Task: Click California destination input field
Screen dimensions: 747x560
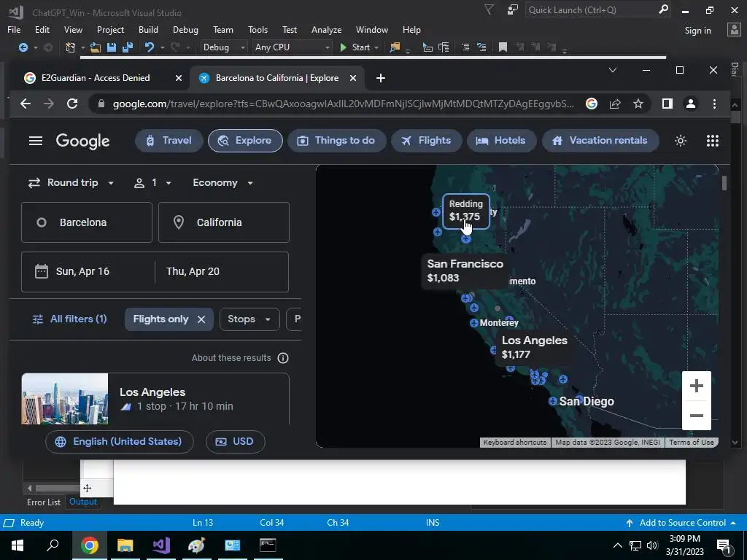Action: (223, 222)
